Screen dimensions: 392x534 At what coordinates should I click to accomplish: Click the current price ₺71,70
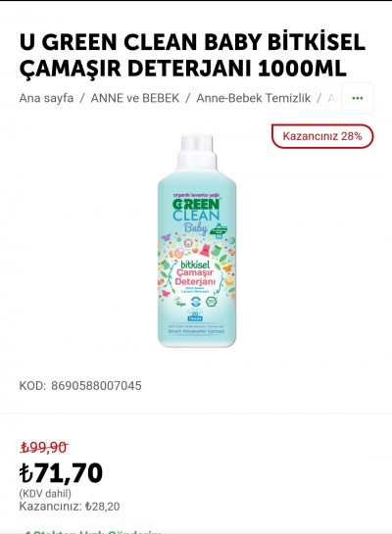tap(61, 473)
